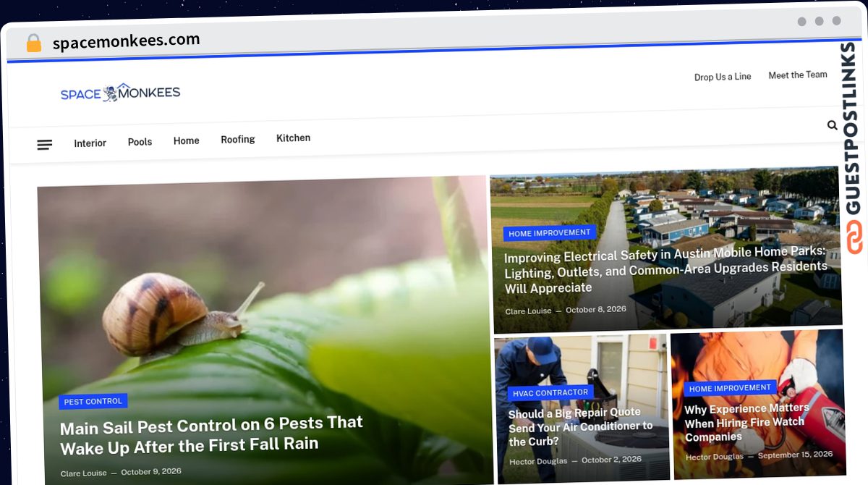Open the Interior menu item
This screenshot has width=868, height=485.
point(90,143)
